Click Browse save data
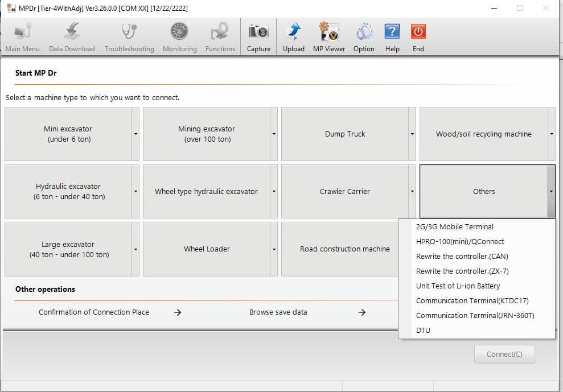 tap(278, 312)
